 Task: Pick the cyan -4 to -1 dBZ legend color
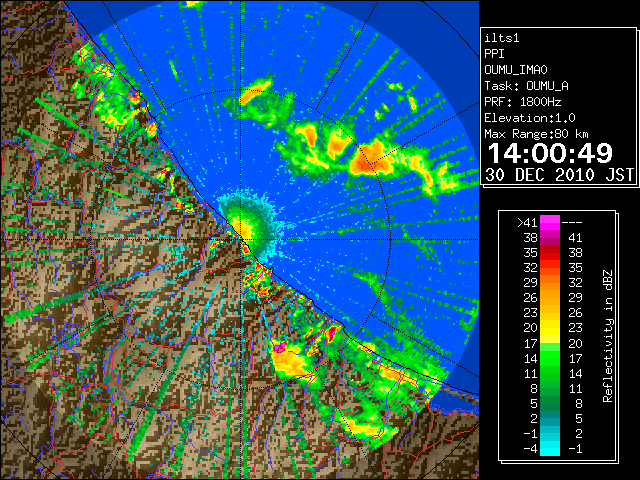(x=550, y=449)
